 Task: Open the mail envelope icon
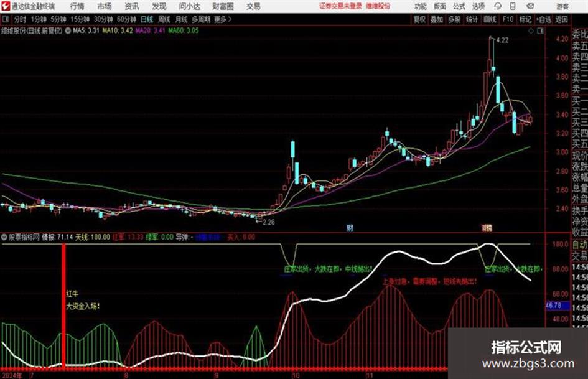point(530,6)
